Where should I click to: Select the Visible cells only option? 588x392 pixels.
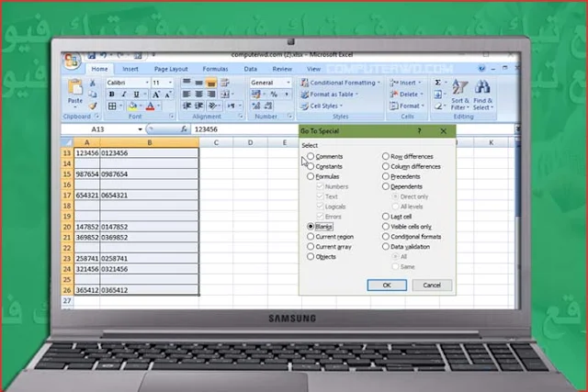[386, 227]
